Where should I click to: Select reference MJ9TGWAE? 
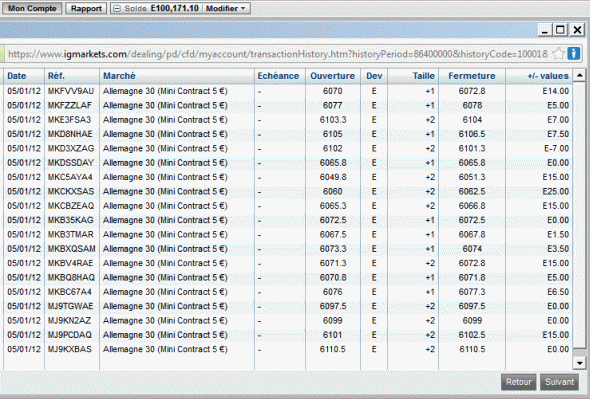[70, 306]
